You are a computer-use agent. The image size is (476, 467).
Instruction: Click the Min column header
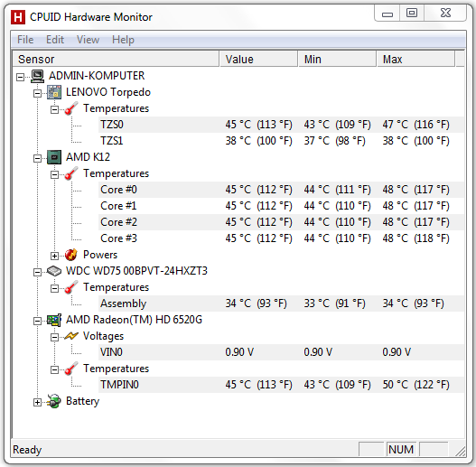(338, 60)
